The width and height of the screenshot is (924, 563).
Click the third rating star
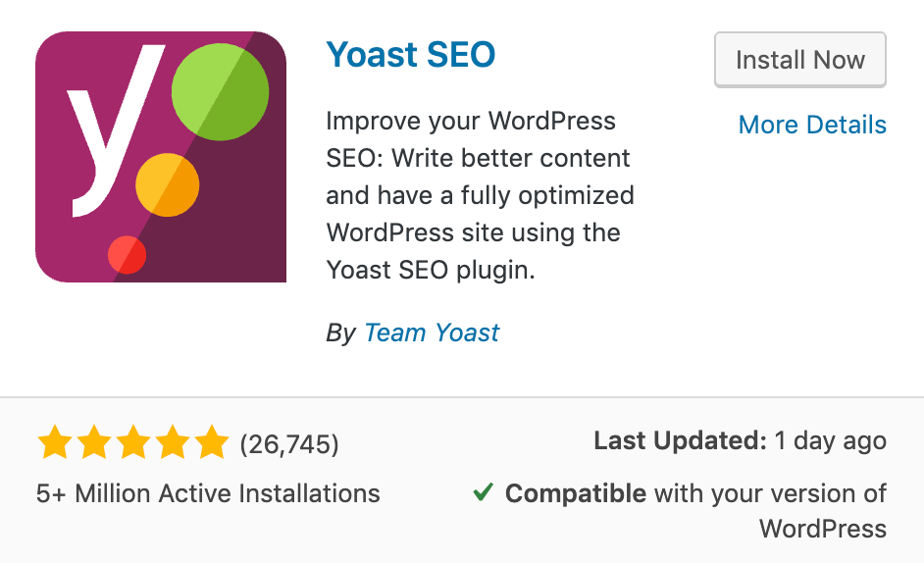pos(133,442)
